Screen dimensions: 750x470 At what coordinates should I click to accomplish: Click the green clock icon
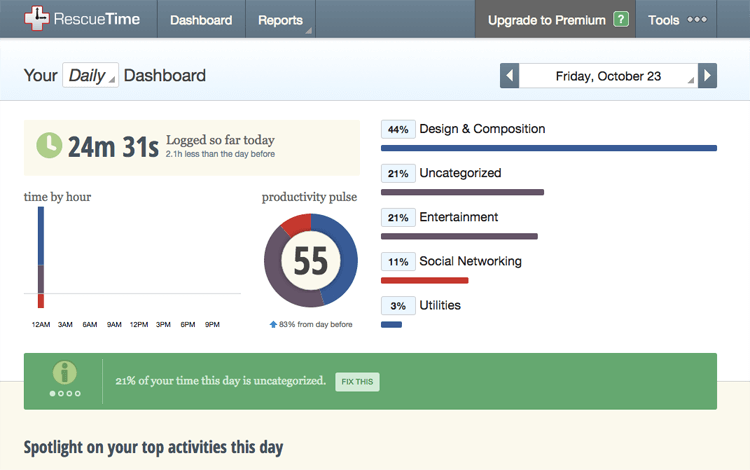point(49,145)
